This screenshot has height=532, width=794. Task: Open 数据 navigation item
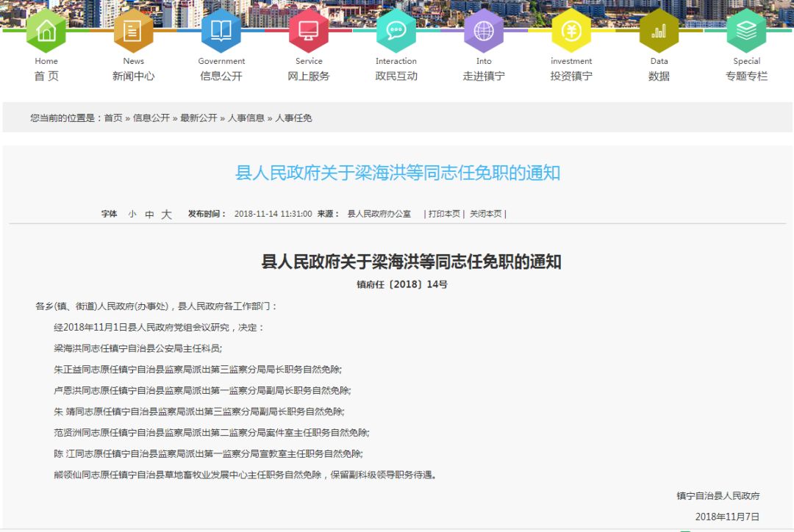pyautogui.click(x=659, y=76)
